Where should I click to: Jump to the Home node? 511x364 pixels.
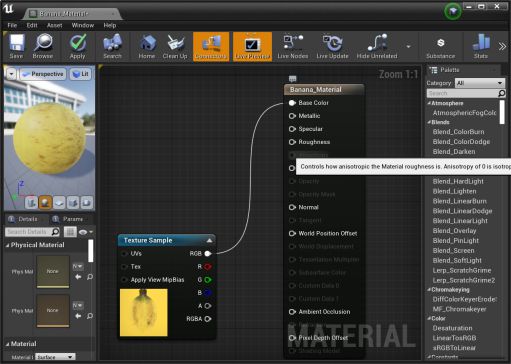point(147,47)
